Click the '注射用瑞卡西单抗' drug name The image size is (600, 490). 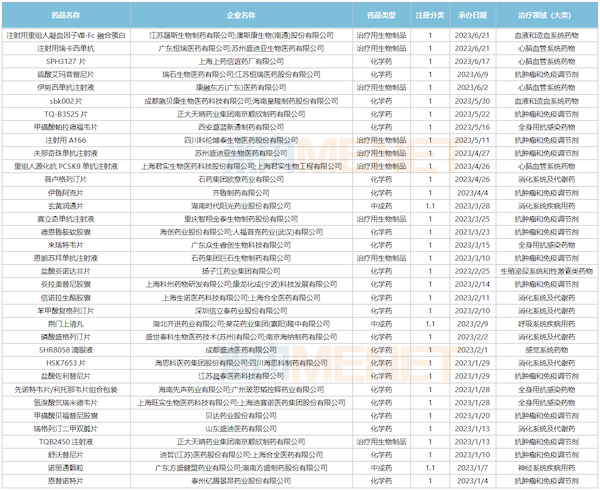tap(66, 49)
